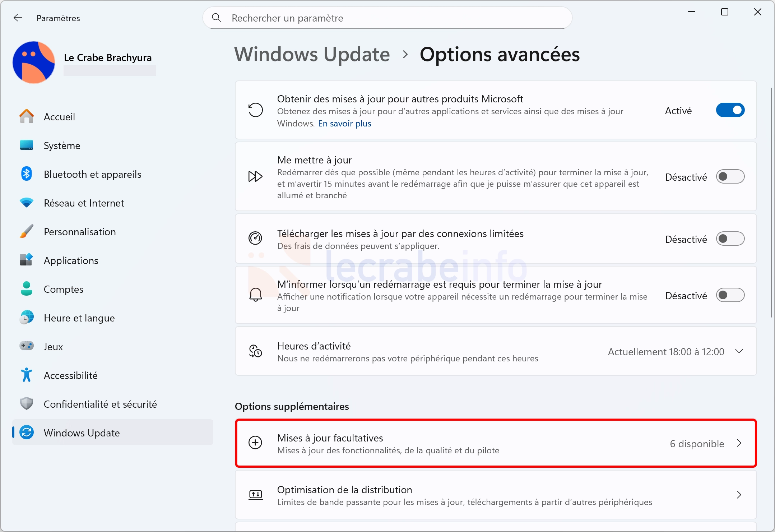Viewport: 775px width, 532px height.
Task: Go back to Windows Update breadcrumb
Action: pyautogui.click(x=312, y=55)
